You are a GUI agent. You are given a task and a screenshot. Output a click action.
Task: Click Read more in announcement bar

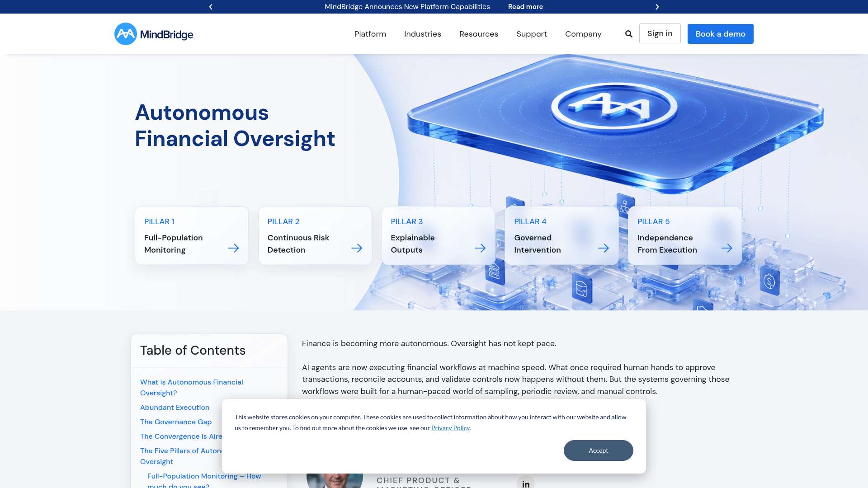coord(525,7)
